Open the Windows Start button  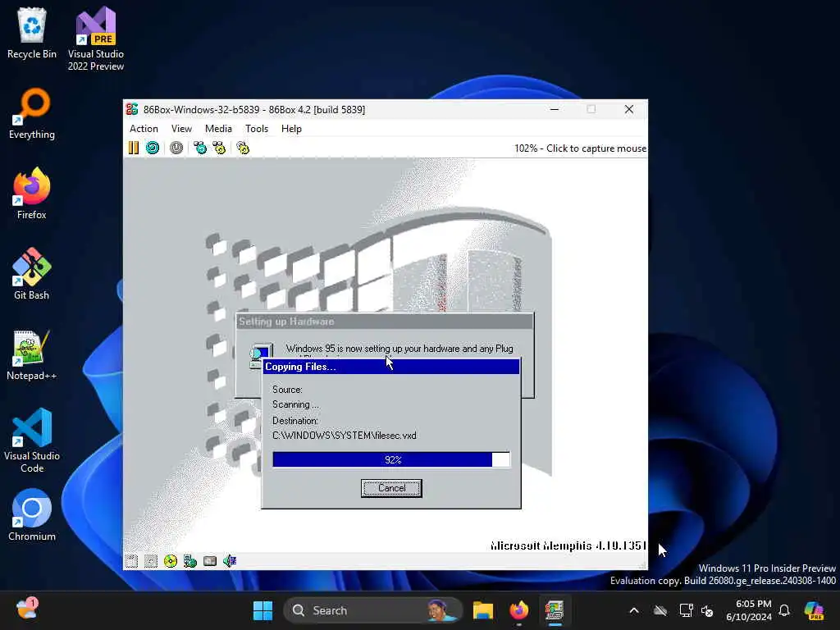tap(262, 610)
